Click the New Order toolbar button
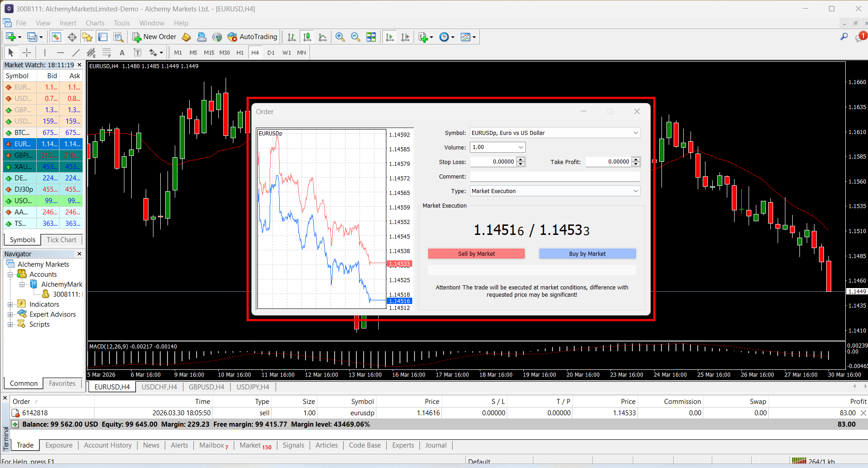The width and height of the screenshot is (868, 468). 154,37
